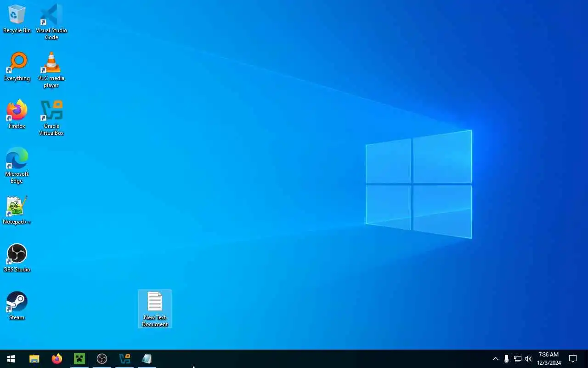Open the volume control tray icon

tap(528, 359)
